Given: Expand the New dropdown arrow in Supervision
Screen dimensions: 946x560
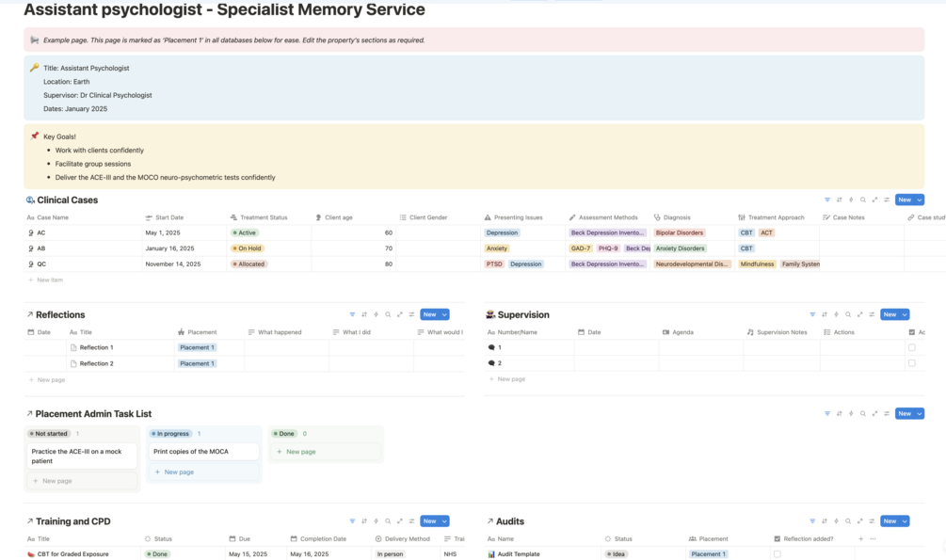Looking at the screenshot, I should 905,314.
